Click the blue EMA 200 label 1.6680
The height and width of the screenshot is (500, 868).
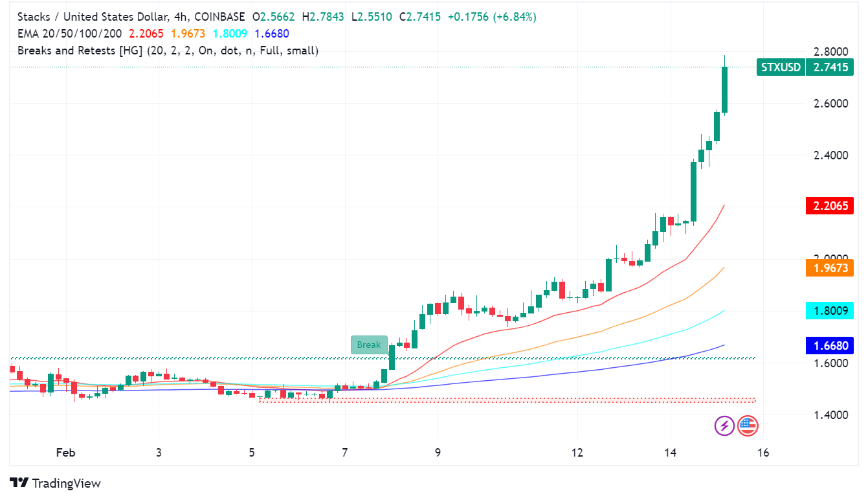point(830,345)
